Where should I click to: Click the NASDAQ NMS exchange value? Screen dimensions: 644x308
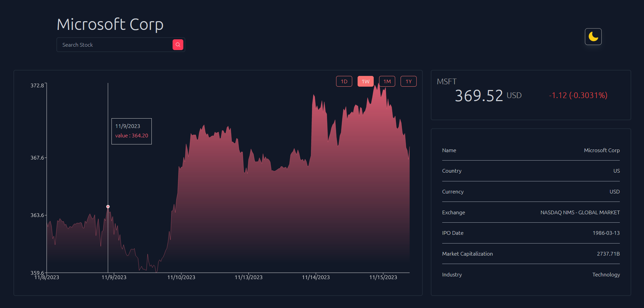(x=580, y=213)
